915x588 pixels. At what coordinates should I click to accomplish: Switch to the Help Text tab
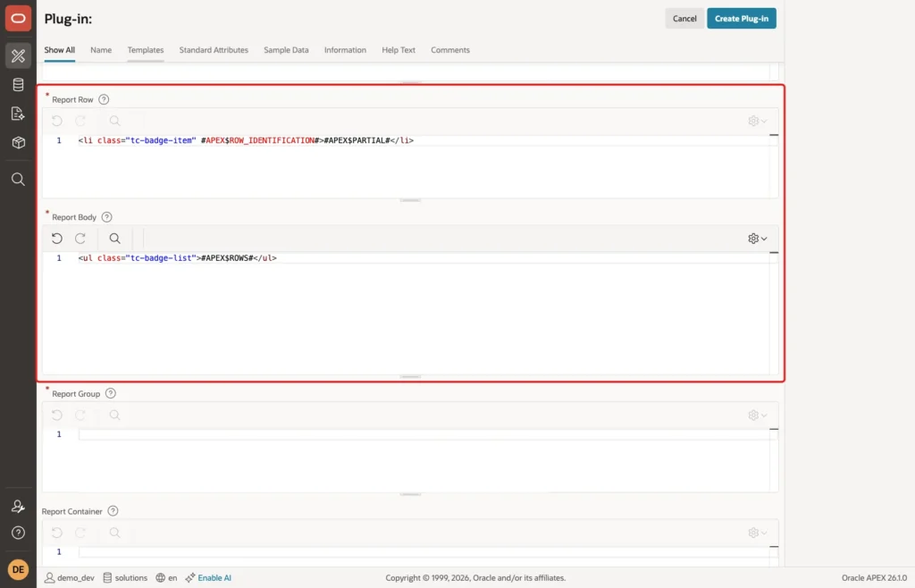[399, 50]
